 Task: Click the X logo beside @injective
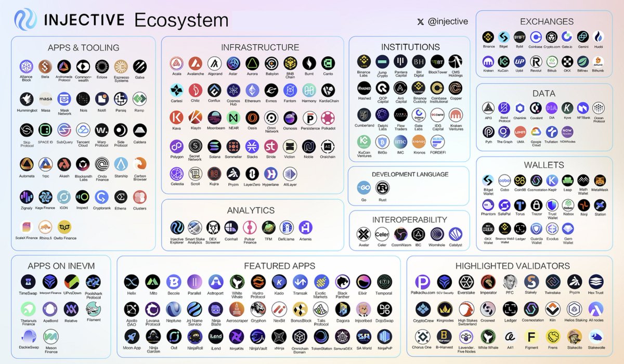420,22
